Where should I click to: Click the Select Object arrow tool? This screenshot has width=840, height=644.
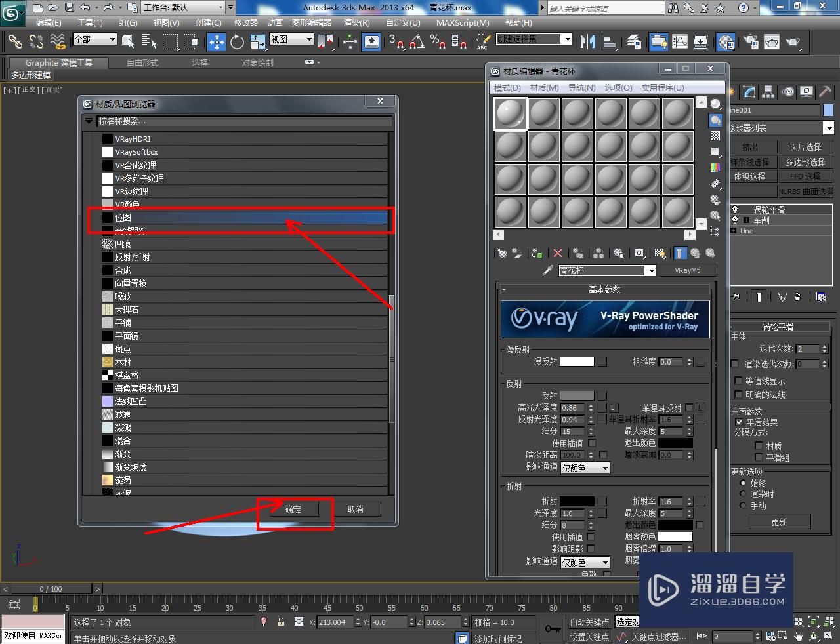128,42
